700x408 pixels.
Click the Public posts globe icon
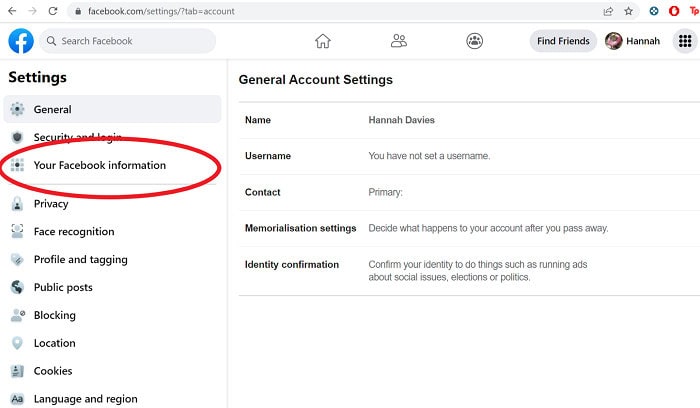pos(17,287)
